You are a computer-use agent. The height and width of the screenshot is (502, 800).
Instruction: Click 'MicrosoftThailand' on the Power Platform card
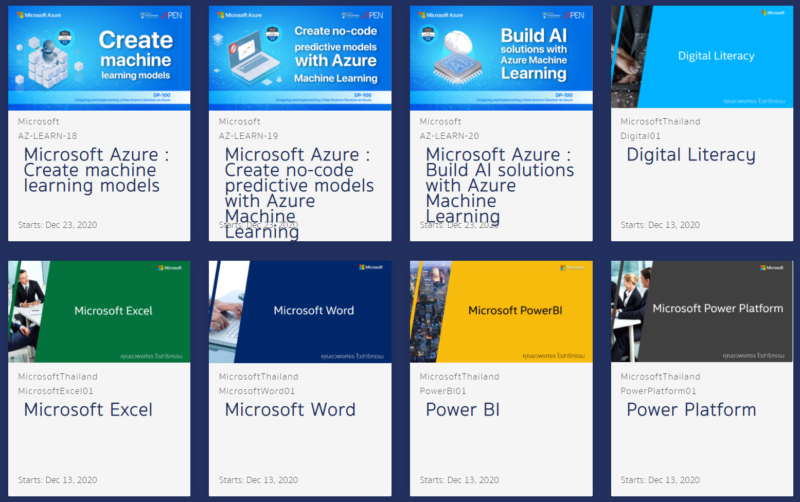pyautogui.click(x=660, y=376)
